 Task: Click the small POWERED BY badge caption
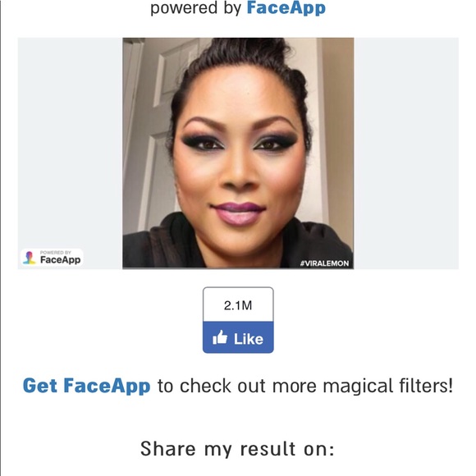[56, 252]
